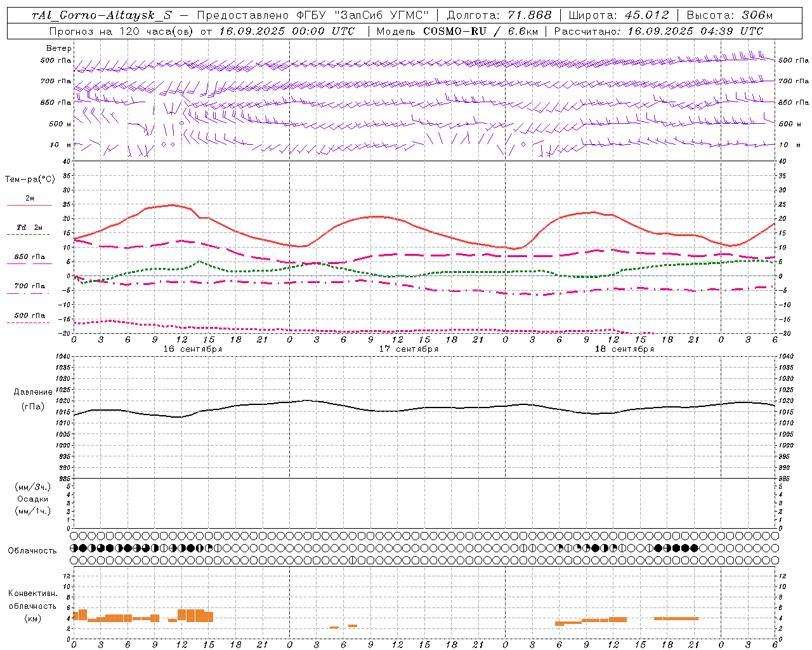
Task: Select the Широта: 45.012 value
Action: 619,15
